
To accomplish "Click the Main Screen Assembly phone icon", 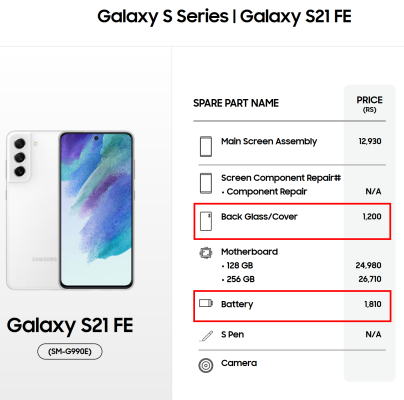I will 206,146.
